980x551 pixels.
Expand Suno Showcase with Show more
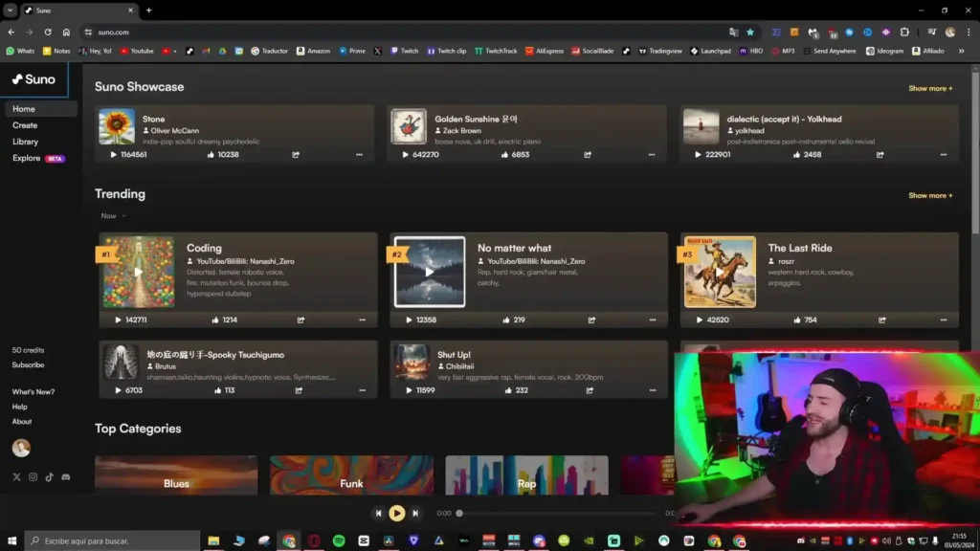tap(930, 88)
